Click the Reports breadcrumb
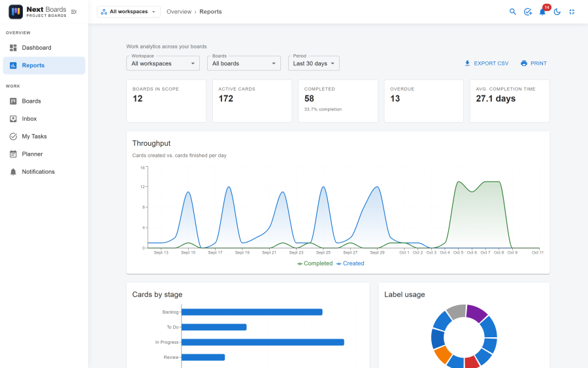588x368 pixels. coord(210,12)
